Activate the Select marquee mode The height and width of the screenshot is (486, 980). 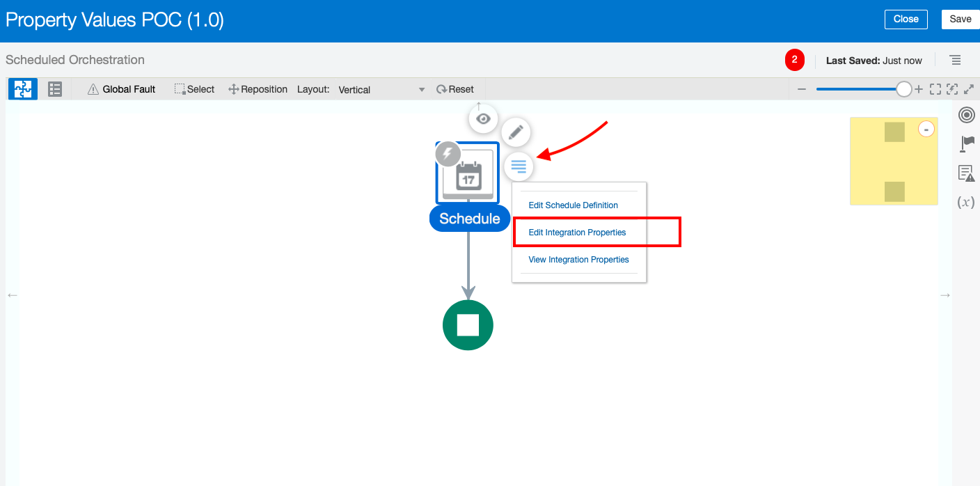click(x=194, y=88)
